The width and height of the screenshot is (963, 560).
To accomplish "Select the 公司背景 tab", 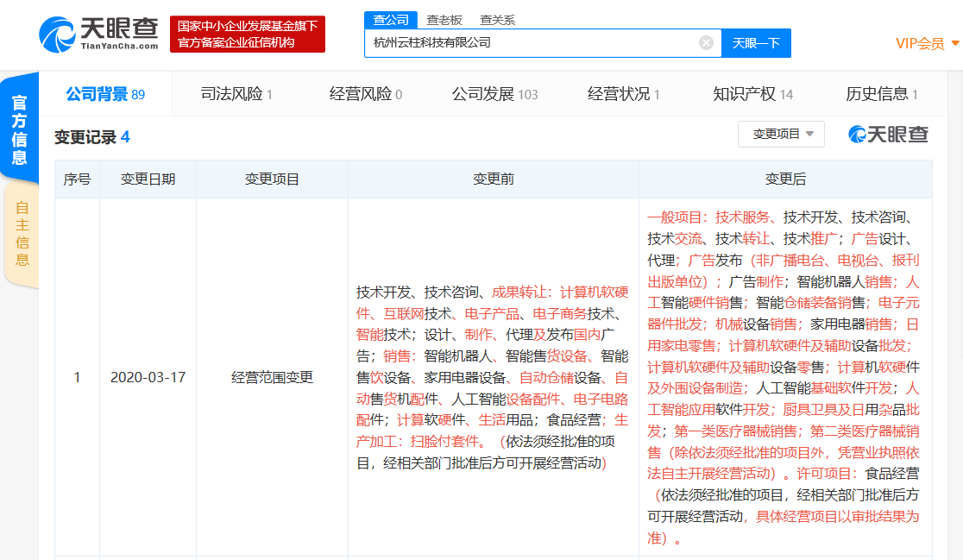I will pyautogui.click(x=104, y=93).
